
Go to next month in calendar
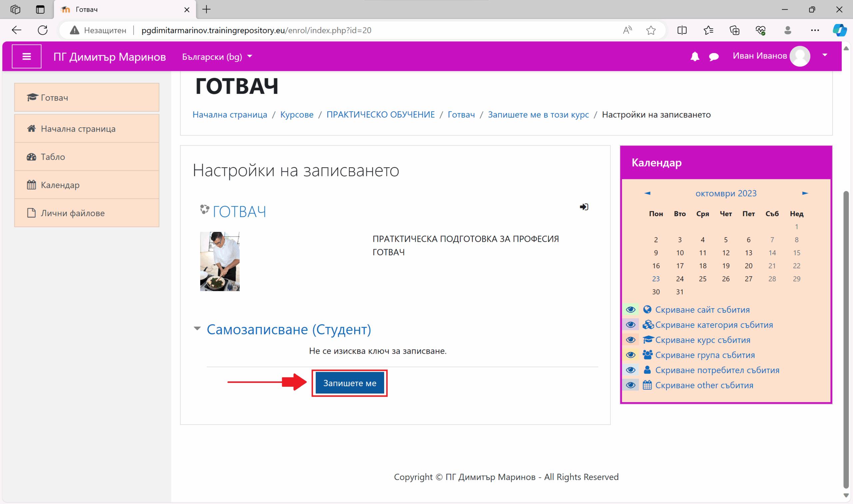805,193
